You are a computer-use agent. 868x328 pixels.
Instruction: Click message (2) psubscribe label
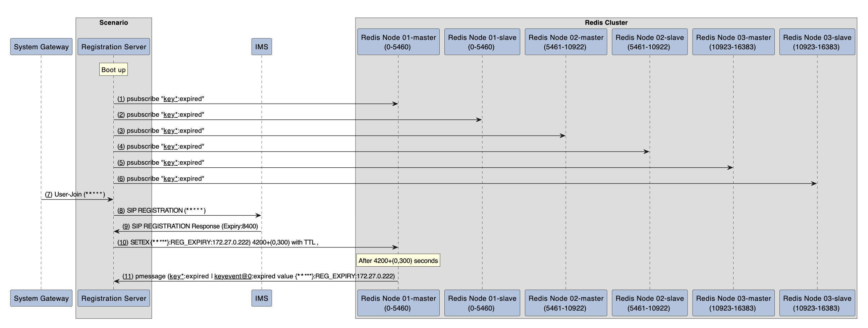pyautogui.click(x=161, y=115)
